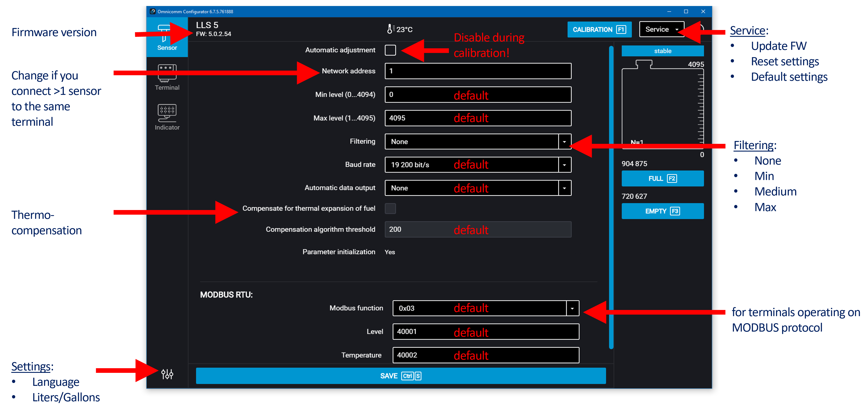Image resolution: width=868 pixels, height=411 pixels.
Task: Click the Modbus Level register field
Action: tap(486, 332)
